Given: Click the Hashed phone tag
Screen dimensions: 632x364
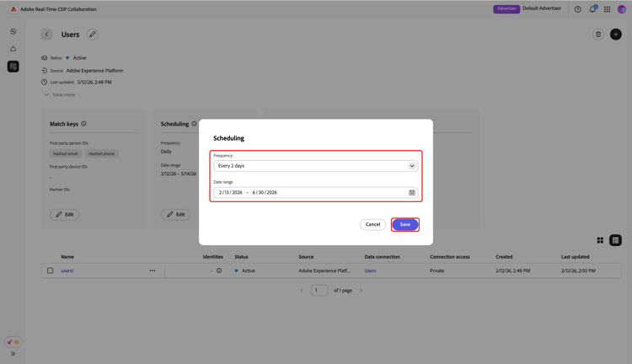Looking at the screenshot, I should [x=102, y=153].
